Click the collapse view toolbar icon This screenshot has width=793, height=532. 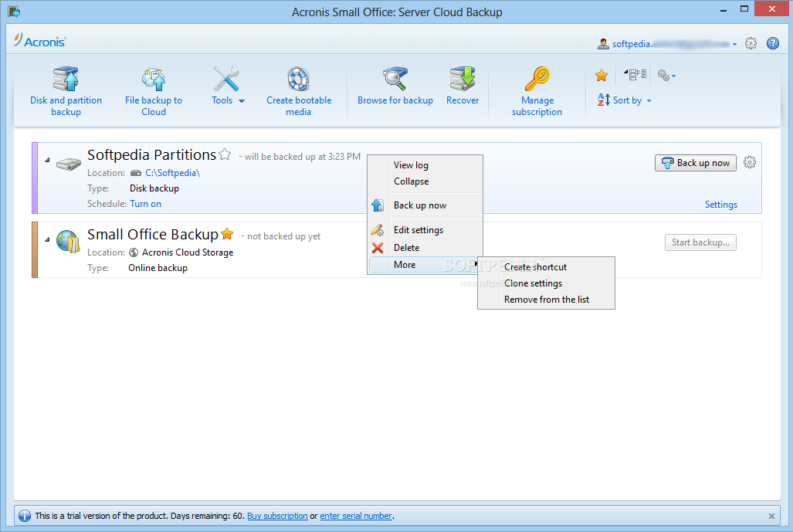tap(635, 75)
